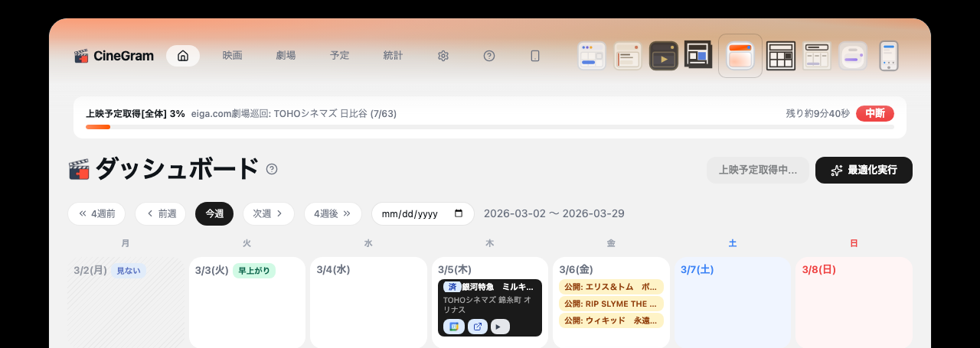Image resolution: width=980 pixels, height=348 pixels.
Task: Select the black-and-white grid theme thumbnail
Action: [782, 56]
